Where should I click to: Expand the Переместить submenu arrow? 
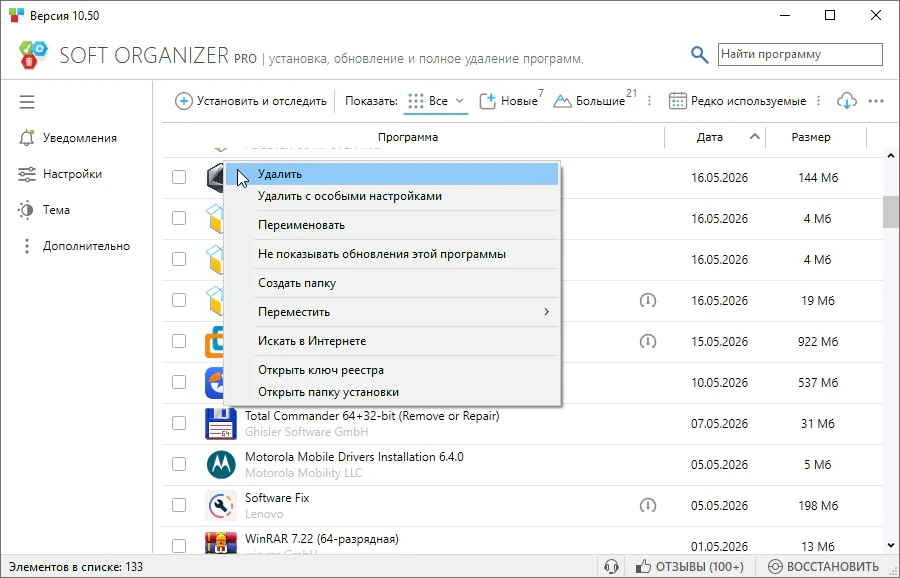click(546, 312)
